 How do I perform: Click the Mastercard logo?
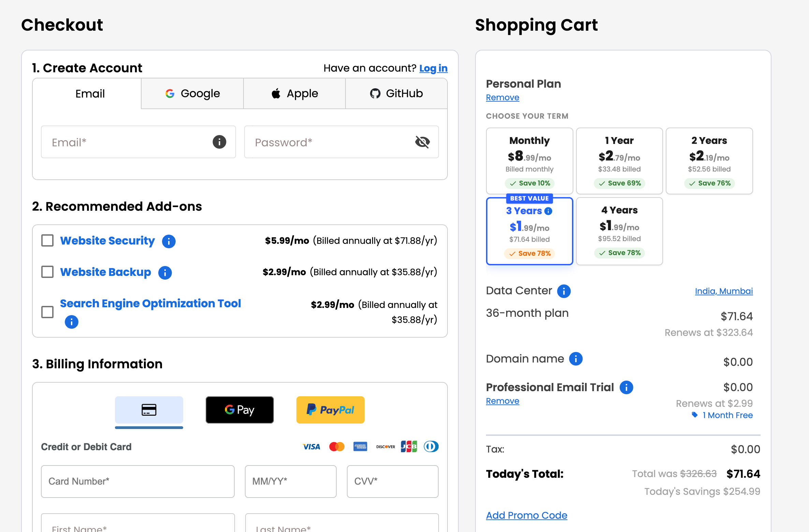coord(337,446)
